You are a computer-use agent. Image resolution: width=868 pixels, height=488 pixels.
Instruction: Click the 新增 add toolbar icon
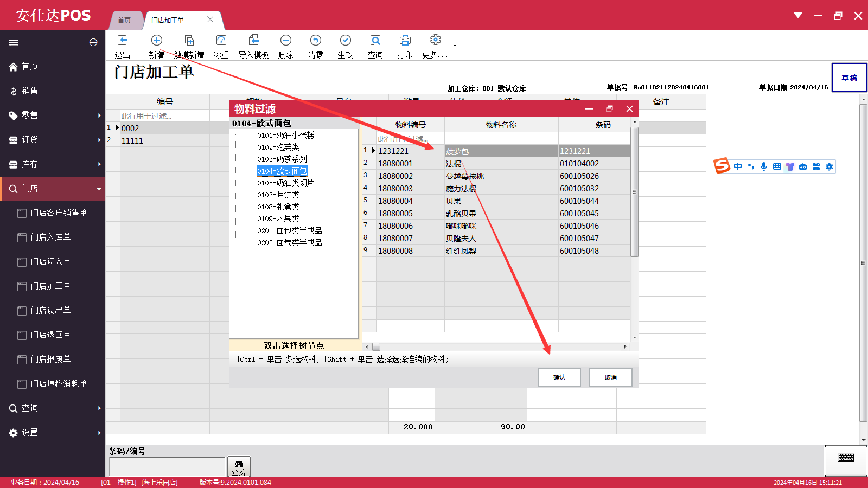pos(157,40)
